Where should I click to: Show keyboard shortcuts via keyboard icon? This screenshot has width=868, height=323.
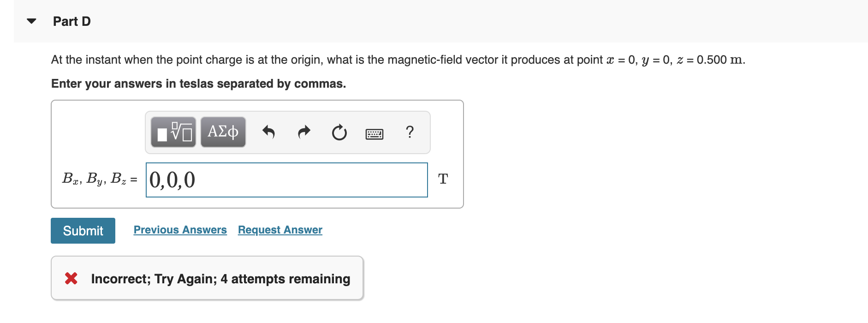coord(374,134)
